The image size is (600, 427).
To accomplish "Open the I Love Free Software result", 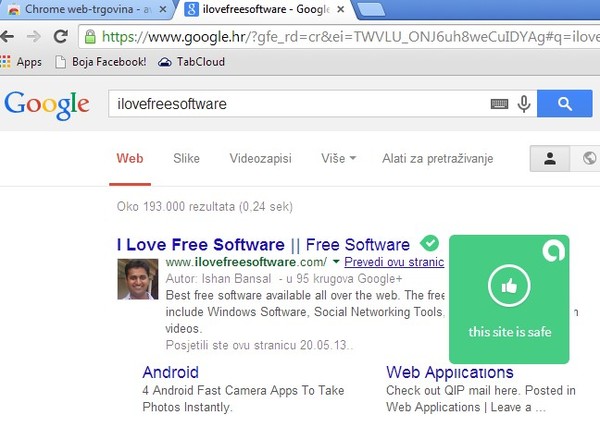I will click(200, 245).
